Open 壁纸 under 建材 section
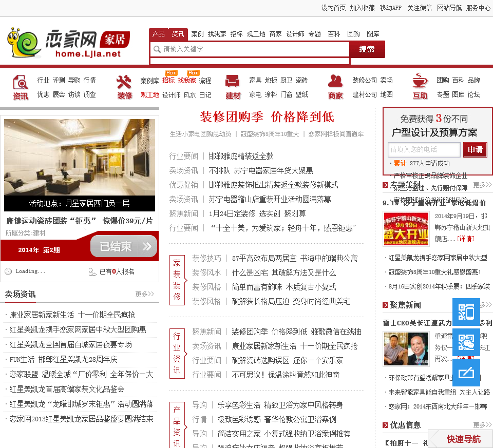The width and height of the screenshot is (493, 448). [x=302, y=94]
